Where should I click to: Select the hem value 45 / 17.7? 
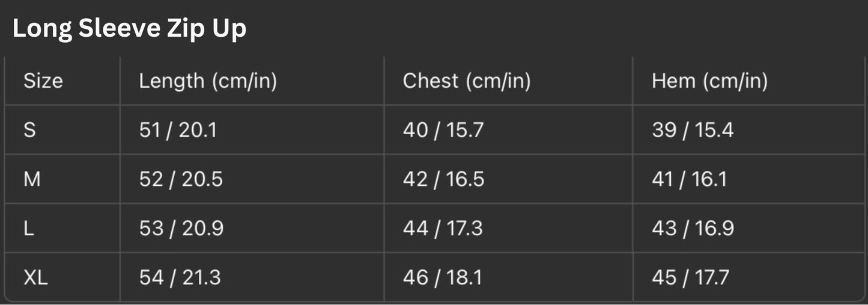click(690, 278)
